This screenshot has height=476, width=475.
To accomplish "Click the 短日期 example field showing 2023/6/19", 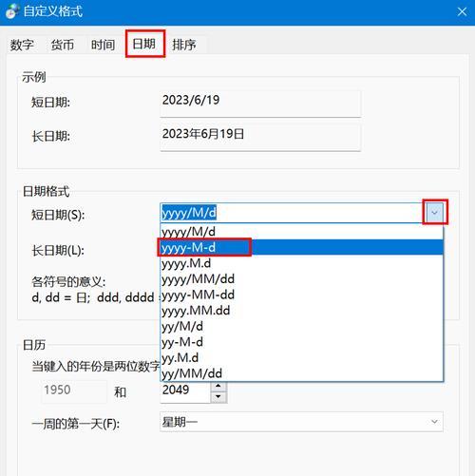I will coord(260,104).
